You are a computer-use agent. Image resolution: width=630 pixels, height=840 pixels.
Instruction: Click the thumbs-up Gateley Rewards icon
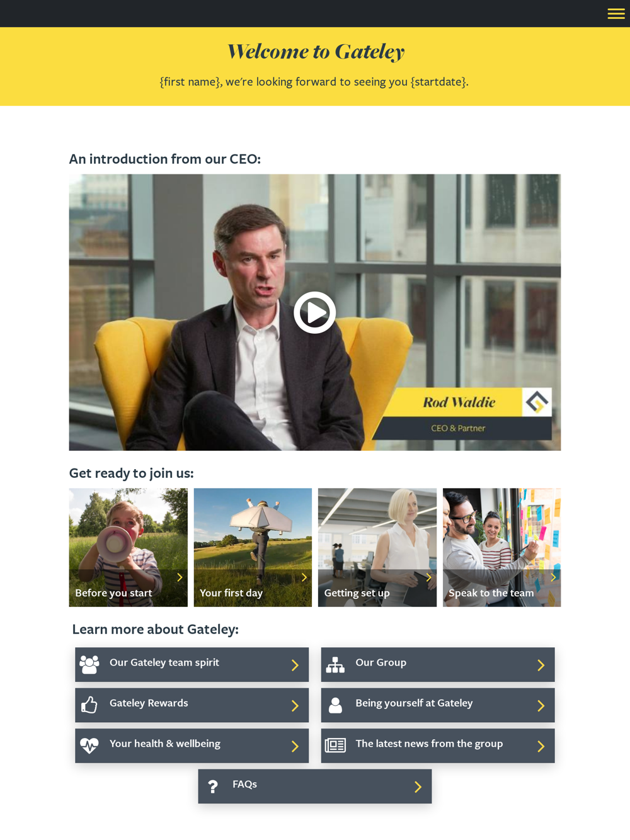click(x=89, y=705)
